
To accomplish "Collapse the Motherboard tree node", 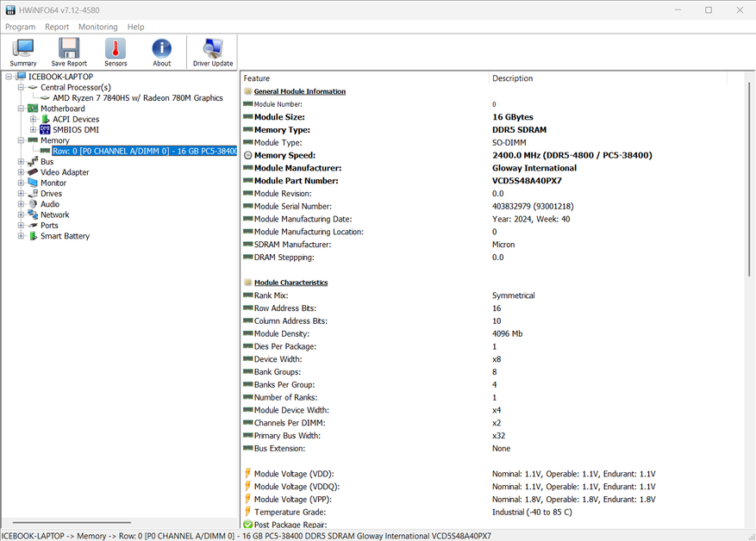I will pos(21,109).
